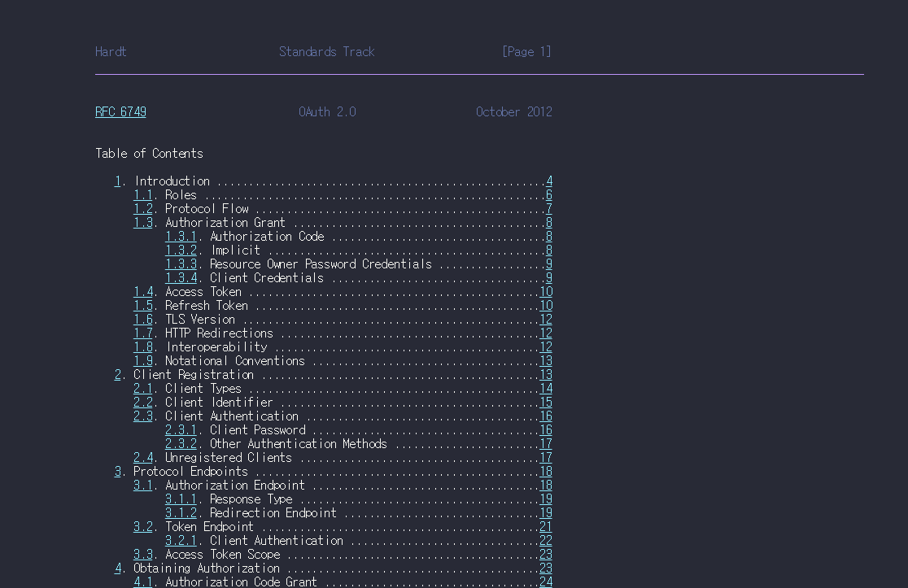
Task: Go to 3.2 Token Endpoint section
Action: [x=143, y=527]
